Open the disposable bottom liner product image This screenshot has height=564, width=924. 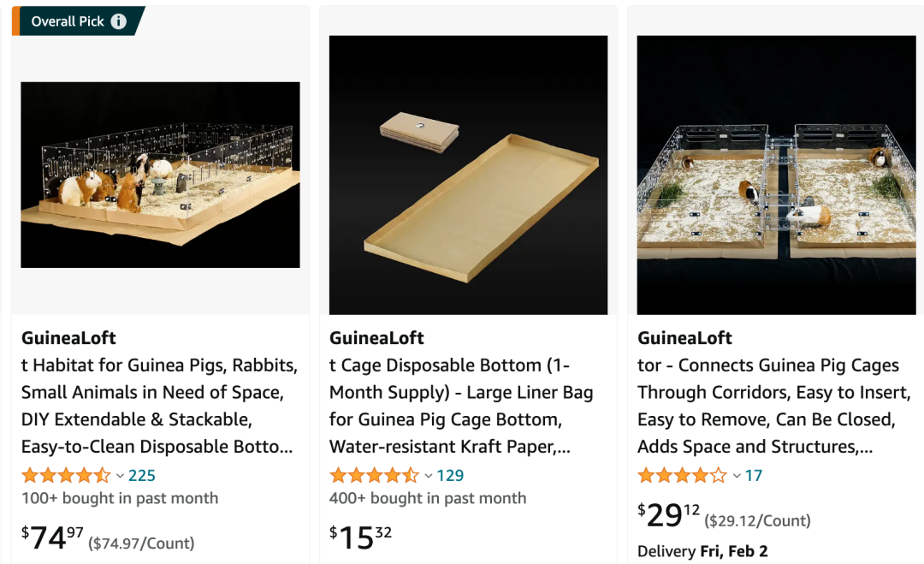tap(469, 175)
